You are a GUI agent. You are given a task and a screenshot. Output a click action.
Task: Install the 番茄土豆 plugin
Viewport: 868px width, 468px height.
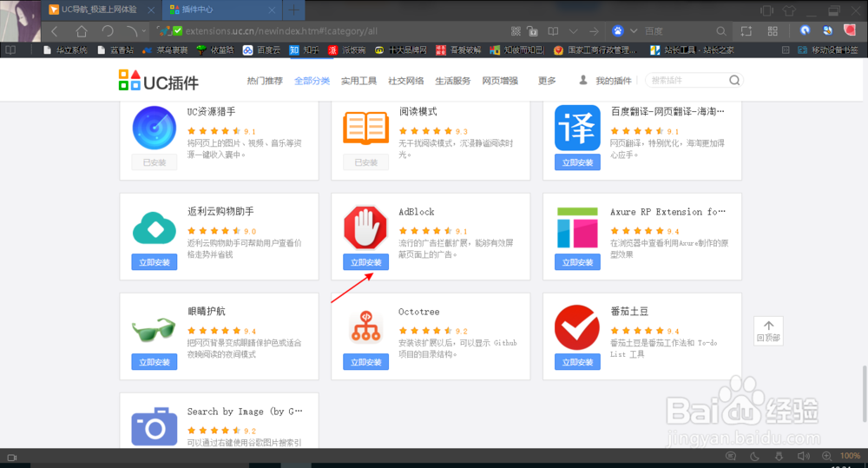pos(577,362)
